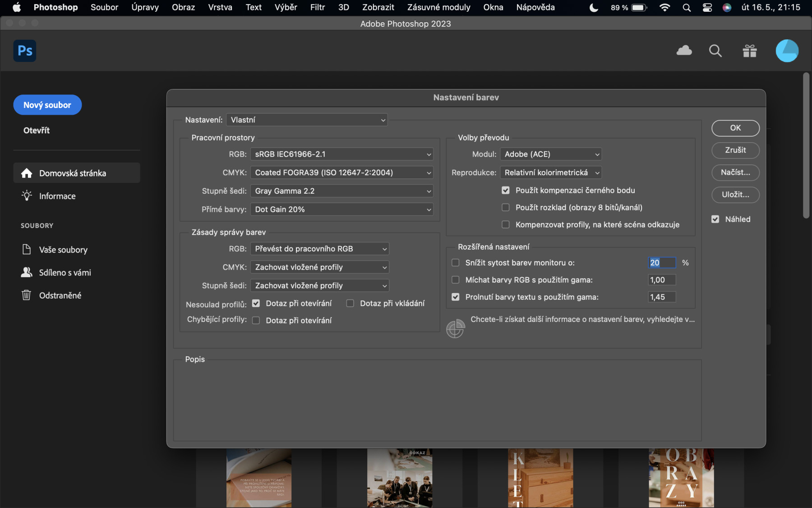Click the Photoshop Ps home logo
This screenshot has width=812, height=508.
coord(25,51)
